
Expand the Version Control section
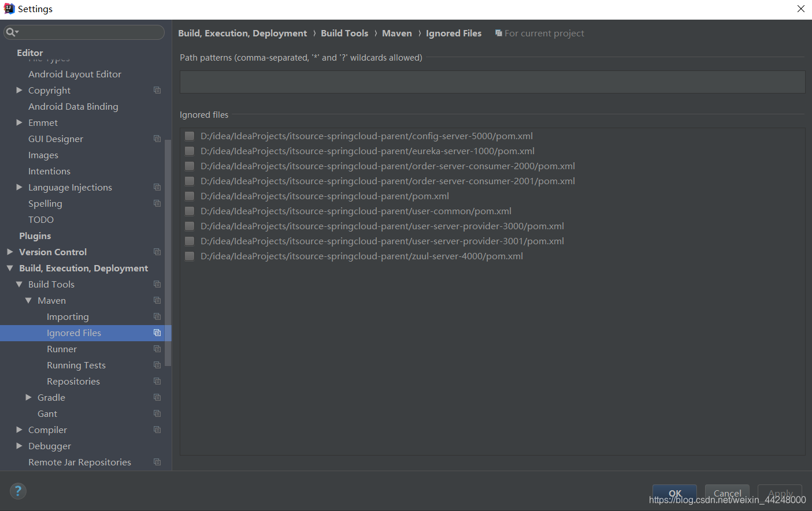coord(10,252)
